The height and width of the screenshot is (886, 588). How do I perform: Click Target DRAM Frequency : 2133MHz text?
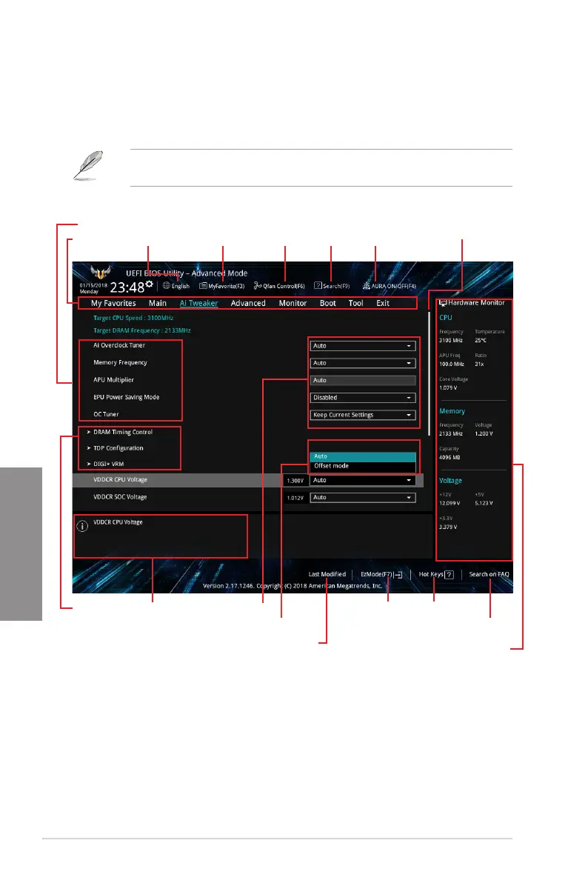[x=141, y=330]
